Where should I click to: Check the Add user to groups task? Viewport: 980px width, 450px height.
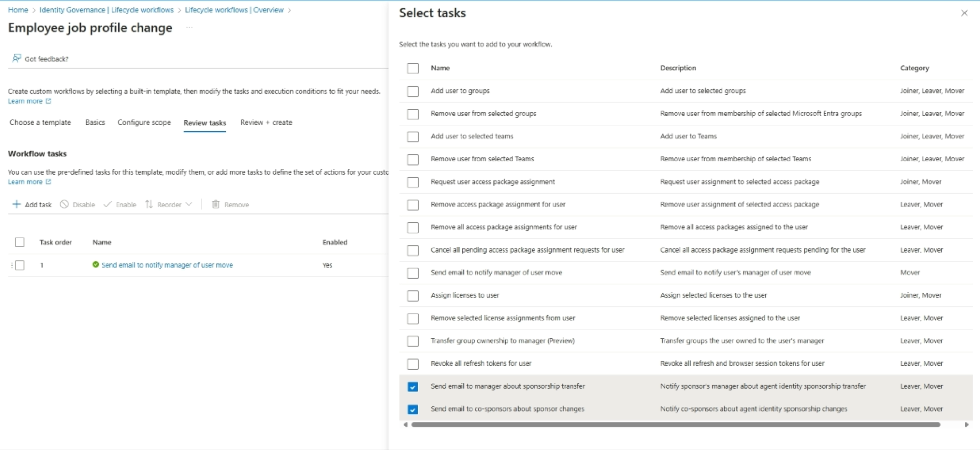pos(413,91)
